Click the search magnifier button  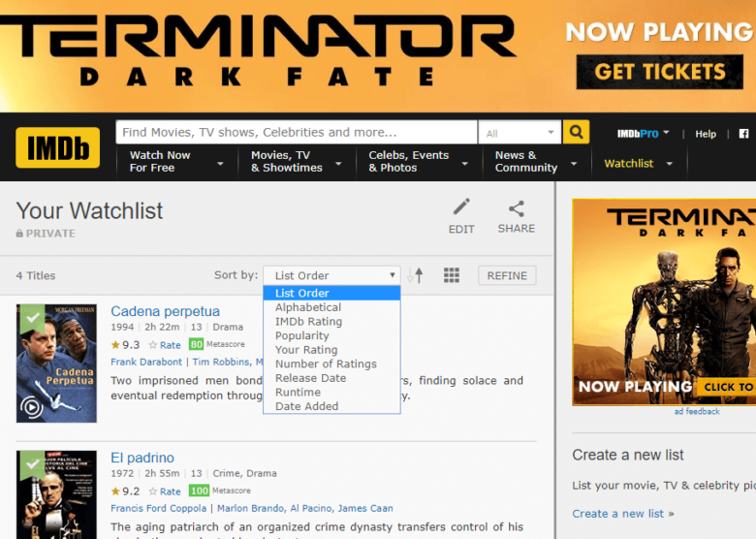[576, 132]
